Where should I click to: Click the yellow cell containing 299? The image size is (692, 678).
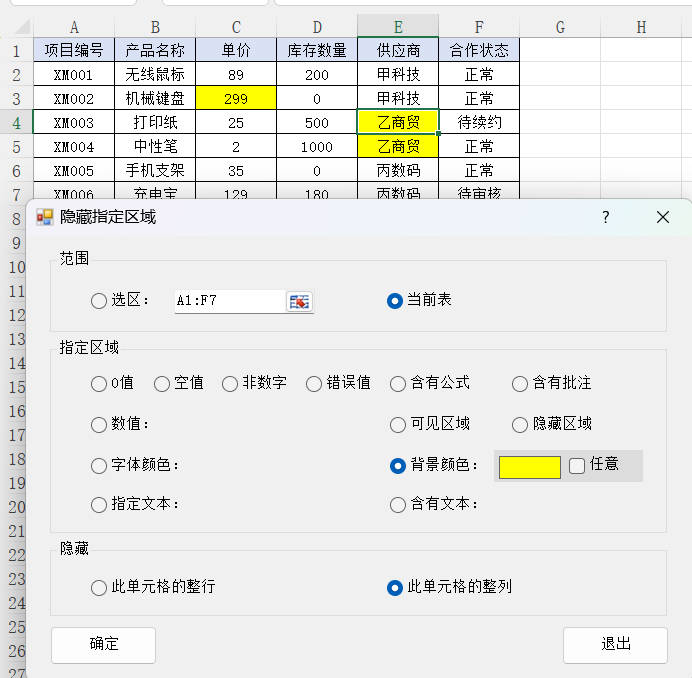point(236,98)
